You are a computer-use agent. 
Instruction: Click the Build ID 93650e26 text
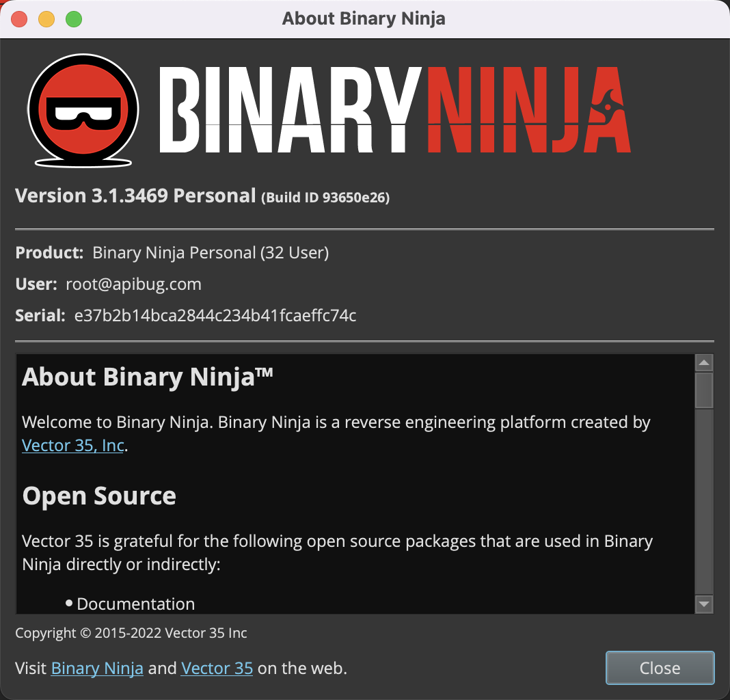(325, 198)
